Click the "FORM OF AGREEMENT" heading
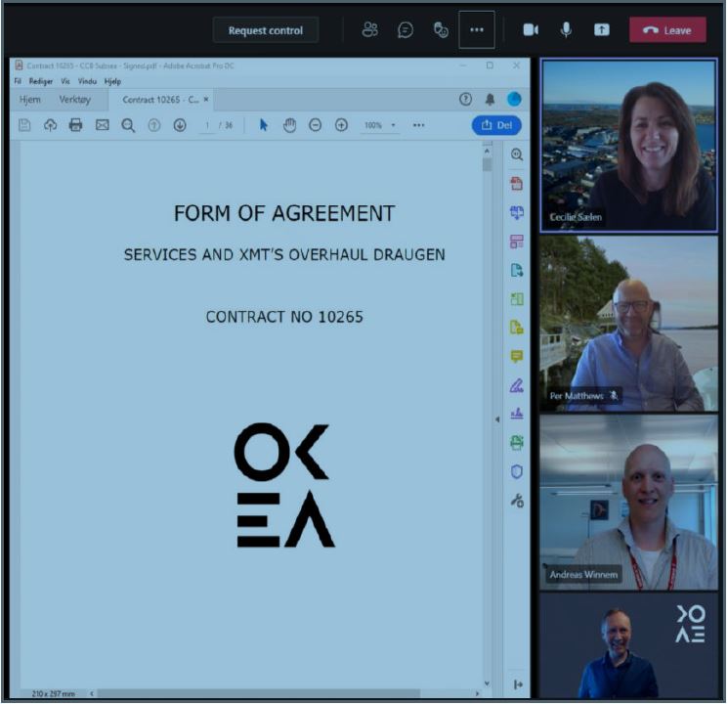Image resolution: width=728 pixels, height=704 pixels. (284, 214)
